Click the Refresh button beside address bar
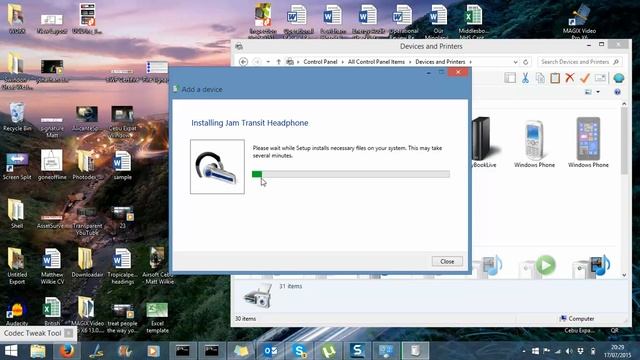The width and height of the screenshot is (640, 360). point(526,62)
